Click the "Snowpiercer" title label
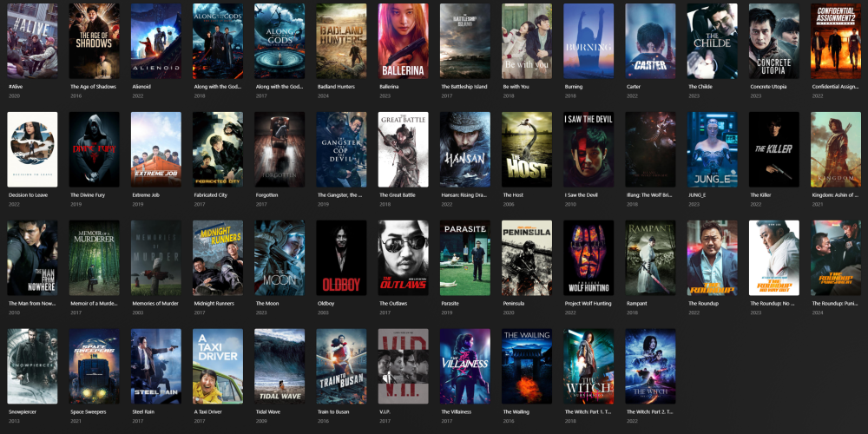 point(23,411)
